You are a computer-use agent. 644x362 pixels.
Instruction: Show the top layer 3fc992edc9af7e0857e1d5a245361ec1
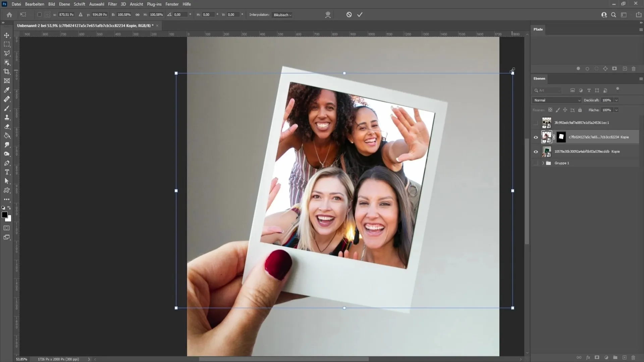(536, 123)
